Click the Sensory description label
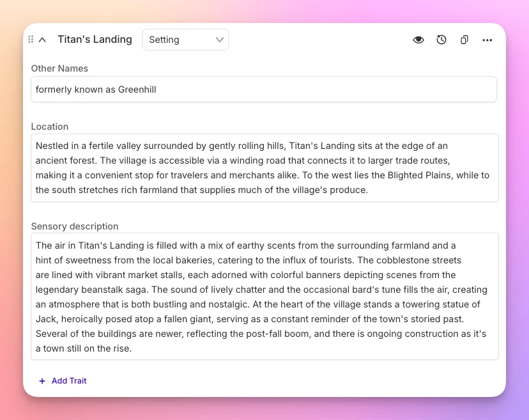Viewport: 529px width, 420px height. [x=75, y=226]
